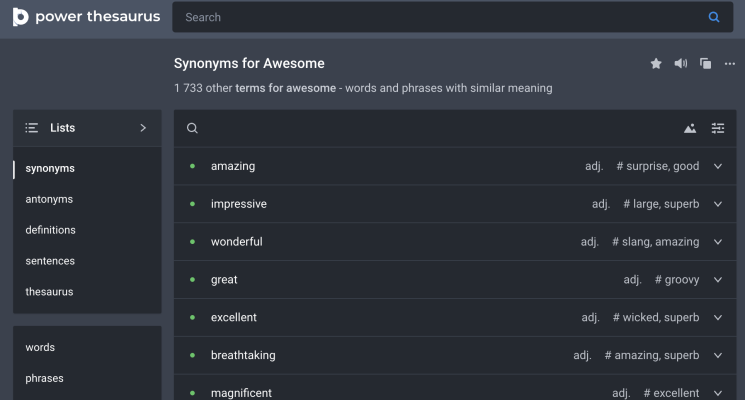Filter by the phrases option
Image resolution: width=745 pixels, height=400 pixels.
click(44, 378)
